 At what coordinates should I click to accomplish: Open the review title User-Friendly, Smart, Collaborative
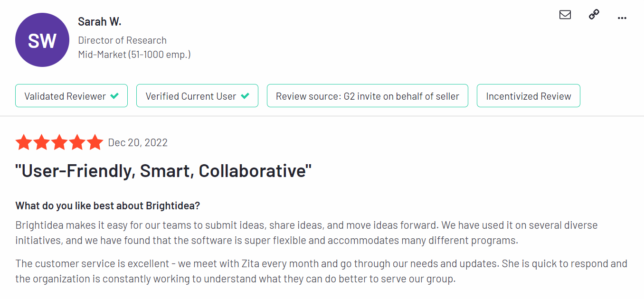pyautogui.click(x=163, y=171)
